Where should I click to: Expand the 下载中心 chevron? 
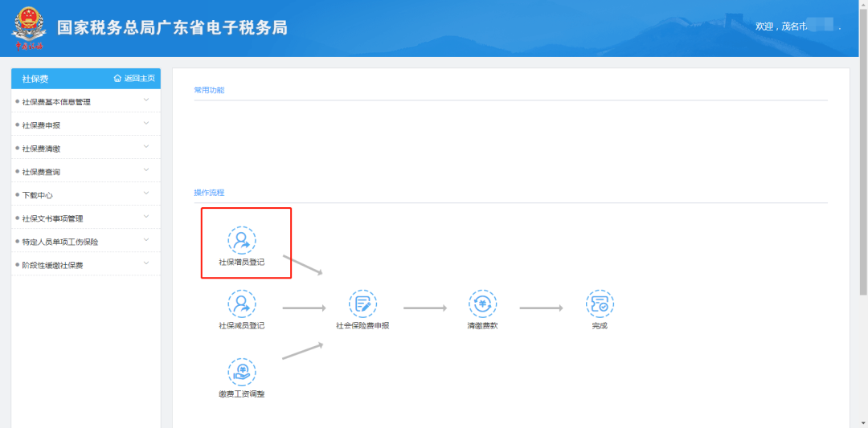coord(146,193)
